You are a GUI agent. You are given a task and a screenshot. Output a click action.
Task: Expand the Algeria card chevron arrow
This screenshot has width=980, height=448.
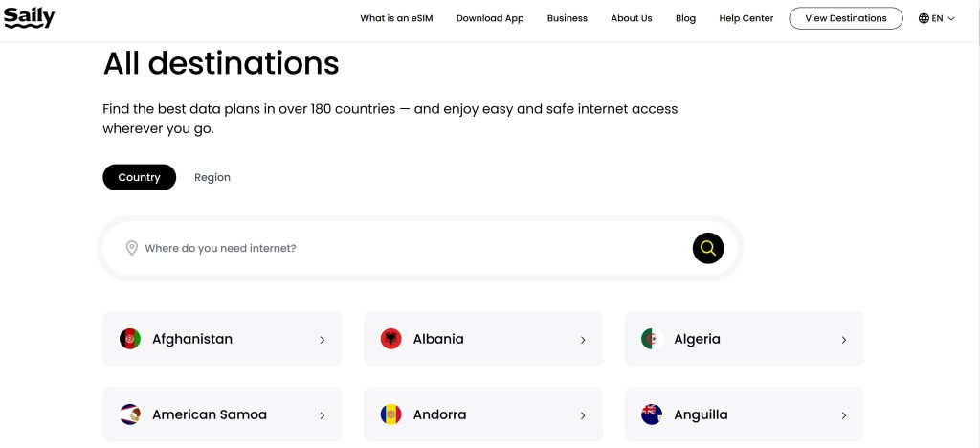pos(844,340)
